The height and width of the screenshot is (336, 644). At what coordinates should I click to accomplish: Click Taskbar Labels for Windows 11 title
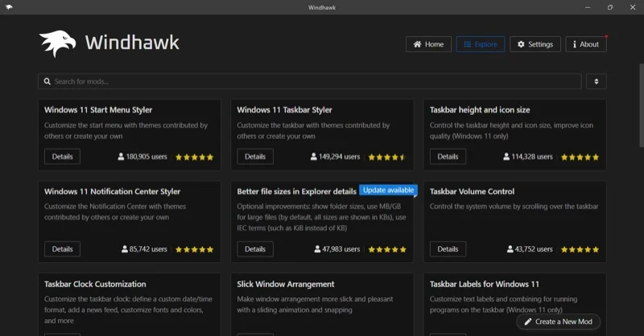coord(485,285)
